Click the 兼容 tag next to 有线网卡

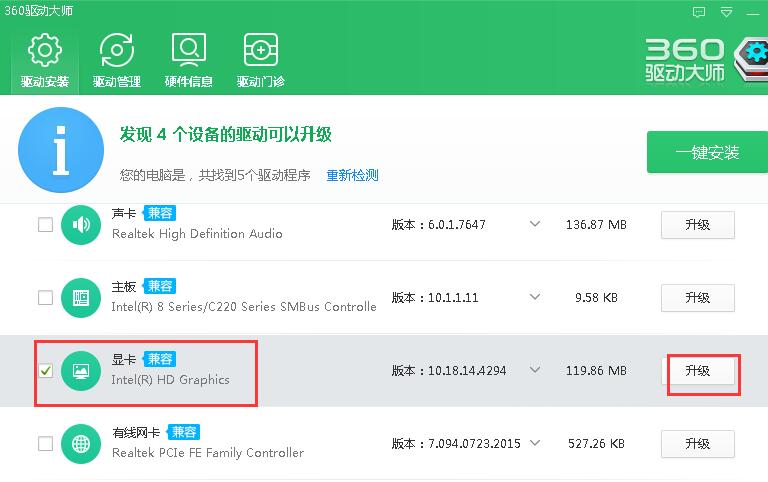(184, 432)
